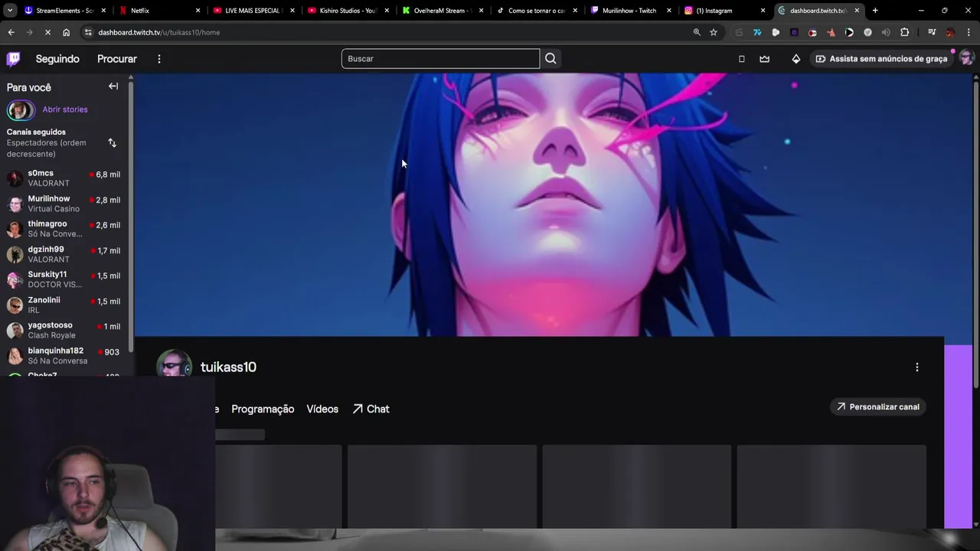Image resolution: width=980 pixels, height=551 pixels.
Task: Open stories avatar ring icon
Action: click(x=21, y=110)
